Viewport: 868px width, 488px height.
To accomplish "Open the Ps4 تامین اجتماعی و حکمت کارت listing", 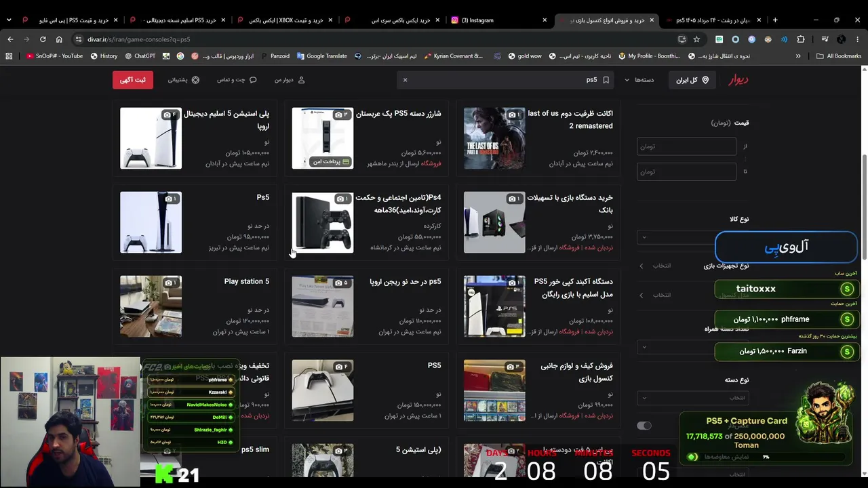I will [x=367, y=222].
